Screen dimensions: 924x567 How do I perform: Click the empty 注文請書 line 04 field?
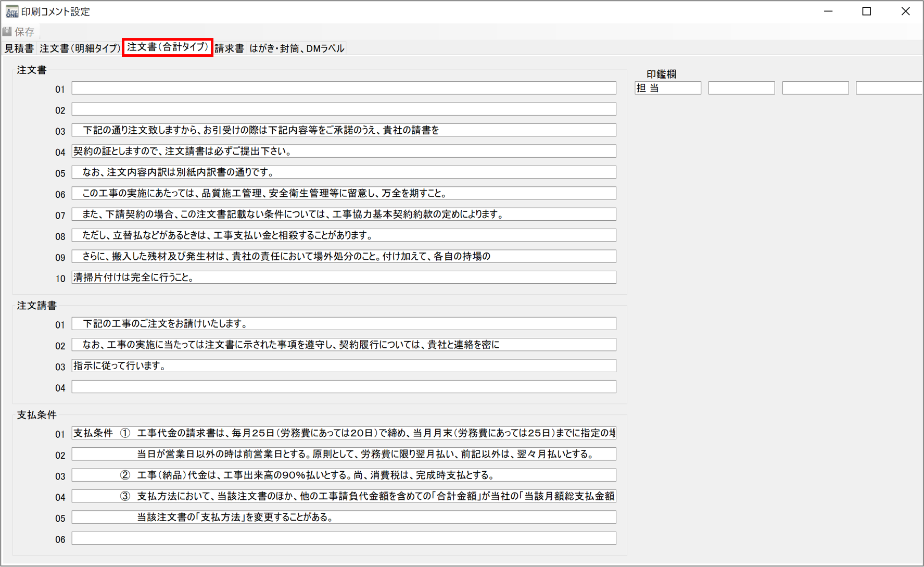point(344,387)
